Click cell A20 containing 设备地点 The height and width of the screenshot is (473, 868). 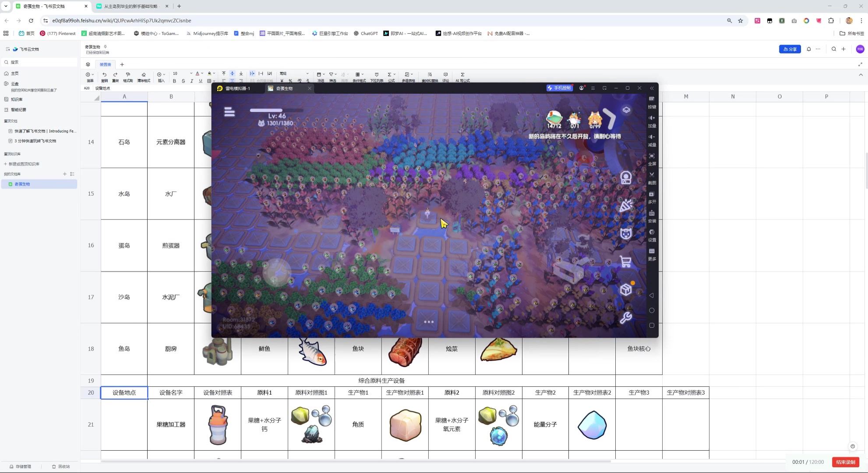point(124,393)
